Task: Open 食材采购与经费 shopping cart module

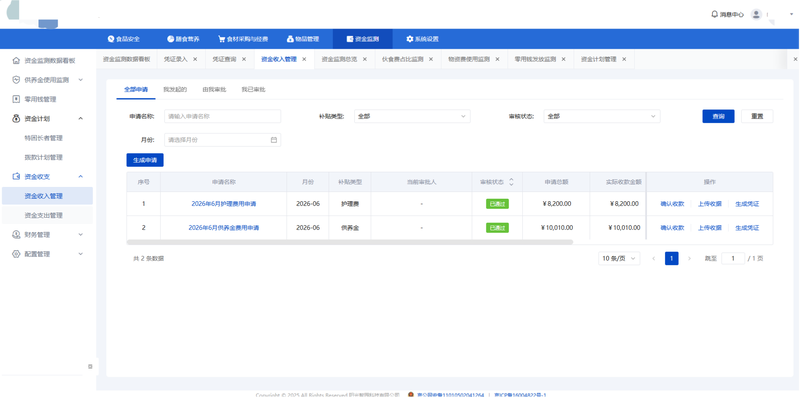Action: pyautogui.click(x=243, y=39)
